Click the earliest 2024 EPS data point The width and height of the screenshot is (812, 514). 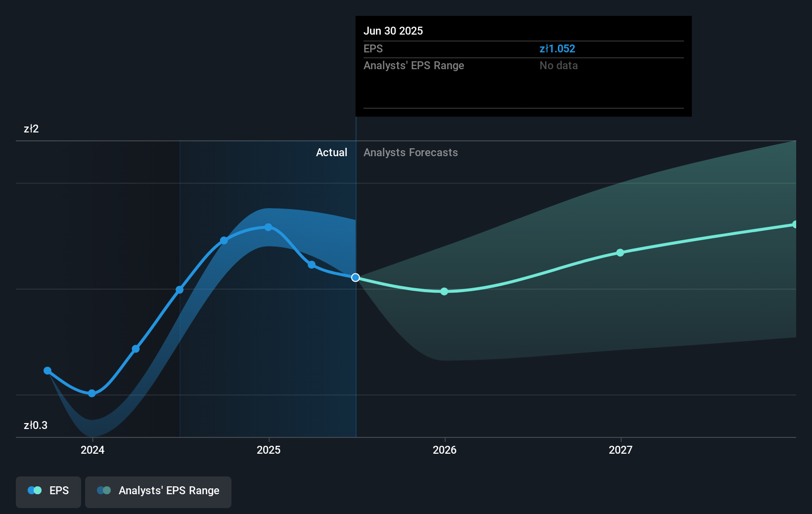47,370
